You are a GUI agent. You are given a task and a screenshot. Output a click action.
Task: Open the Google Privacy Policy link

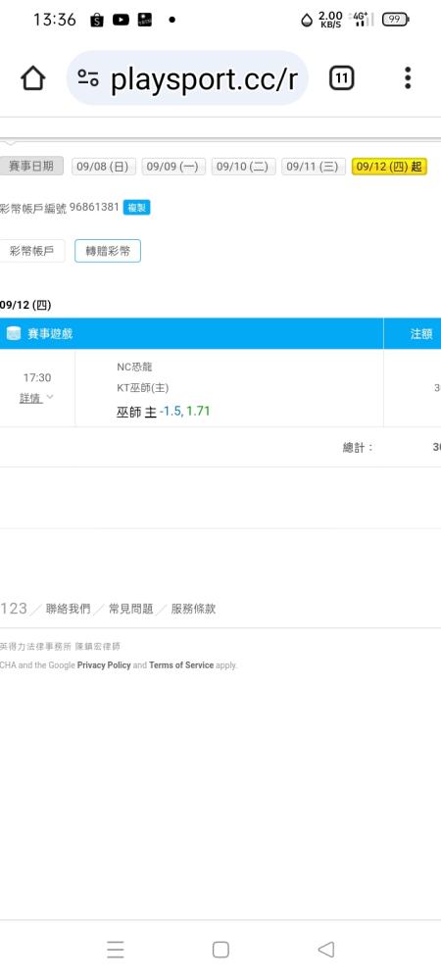[x=104, y=665]
